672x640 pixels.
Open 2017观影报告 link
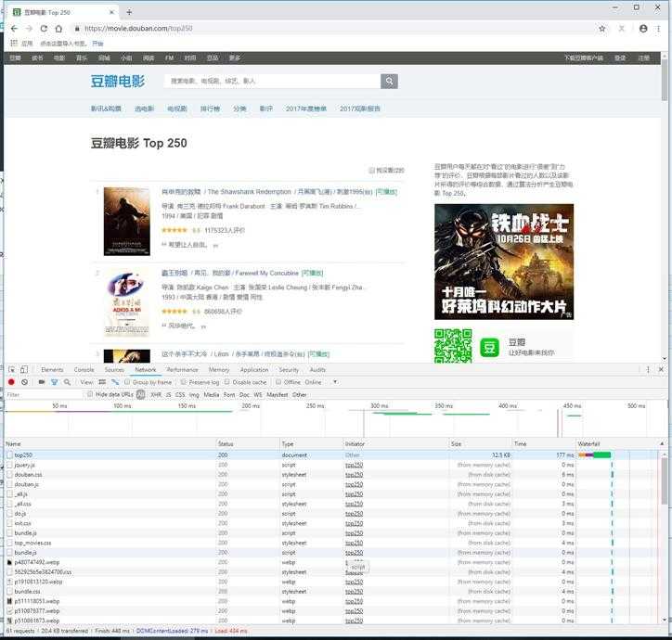[360, 109]
